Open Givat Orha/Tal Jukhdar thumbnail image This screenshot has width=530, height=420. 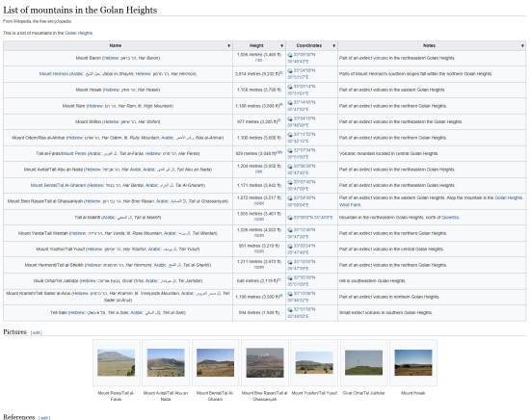click(x=363, y=362)
